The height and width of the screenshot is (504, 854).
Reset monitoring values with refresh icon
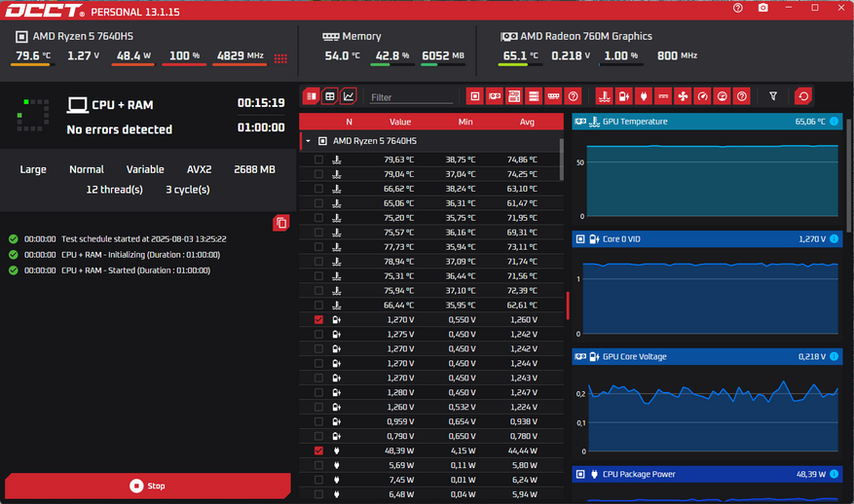click(x=802, y=96)
